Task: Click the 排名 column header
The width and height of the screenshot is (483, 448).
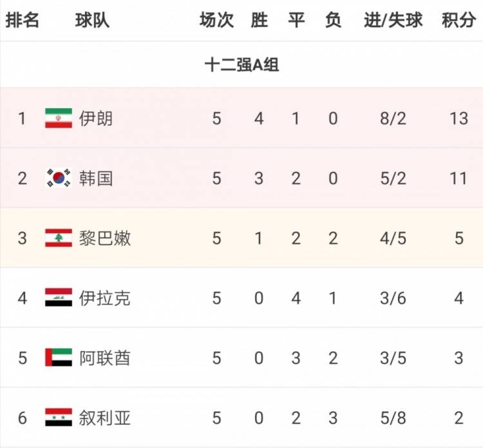Action: click(x=23, y=21)
